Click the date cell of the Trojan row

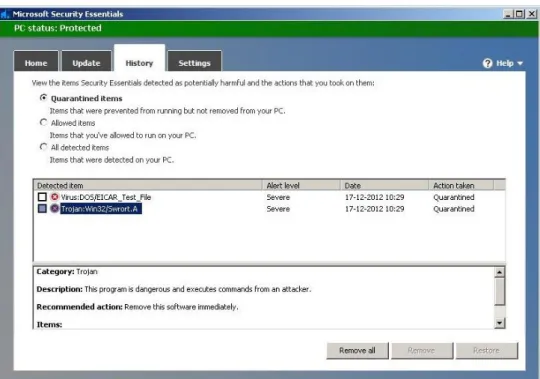click(374, 209)
